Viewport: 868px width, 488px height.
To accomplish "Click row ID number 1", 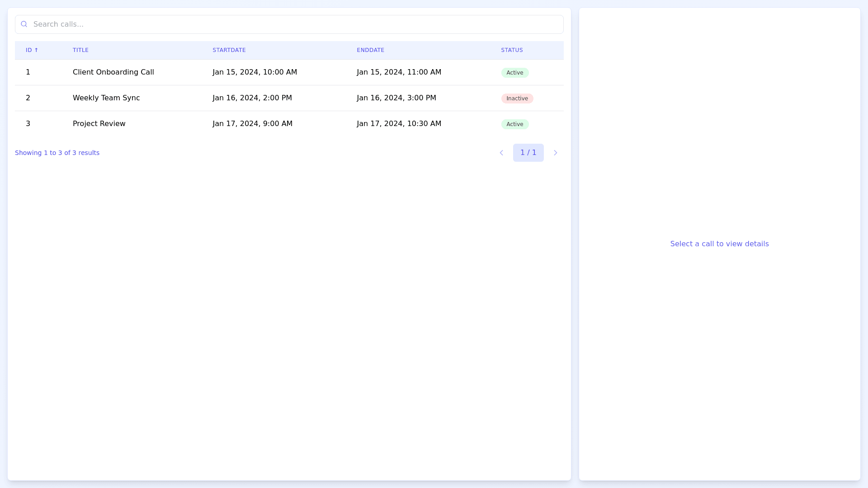I will (x=28, y=72).
